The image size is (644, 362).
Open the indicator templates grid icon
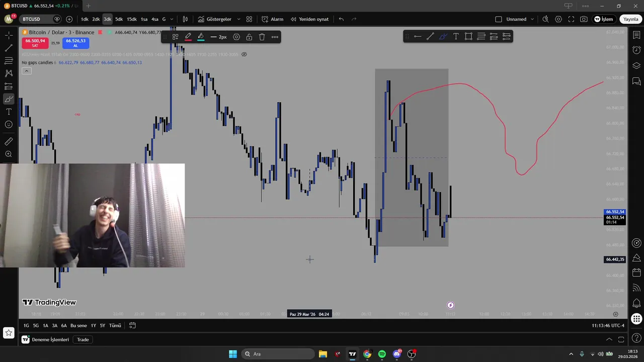click(249, 19)
